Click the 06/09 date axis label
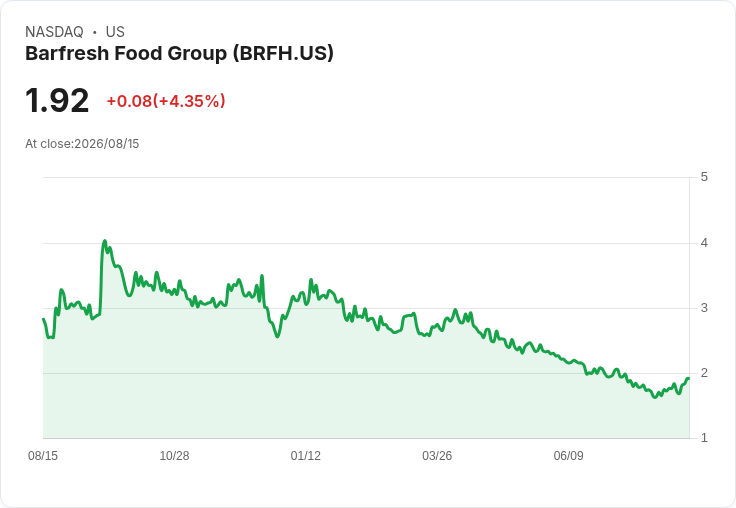The height and width of the screenshot is (508, 736). 568,455
